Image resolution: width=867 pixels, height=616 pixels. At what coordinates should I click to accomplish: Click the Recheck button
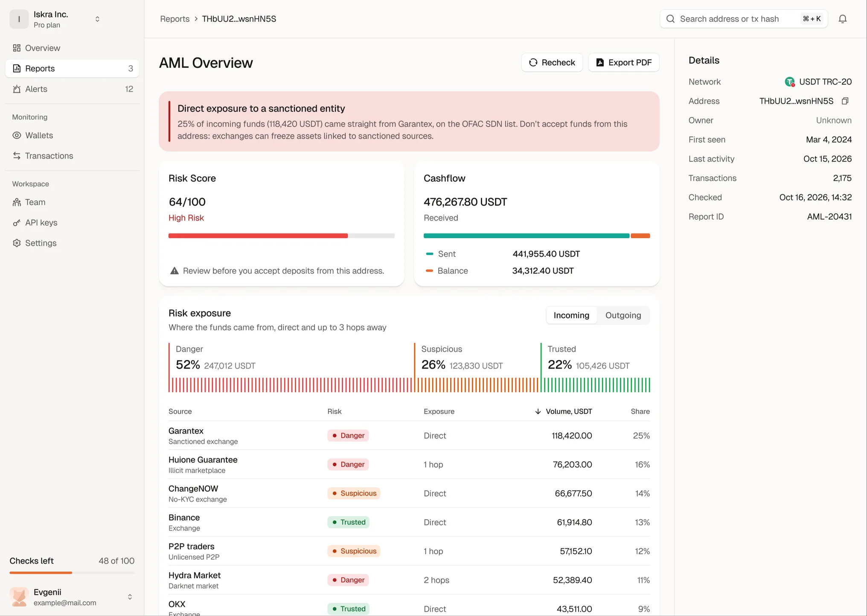[552, 62]
